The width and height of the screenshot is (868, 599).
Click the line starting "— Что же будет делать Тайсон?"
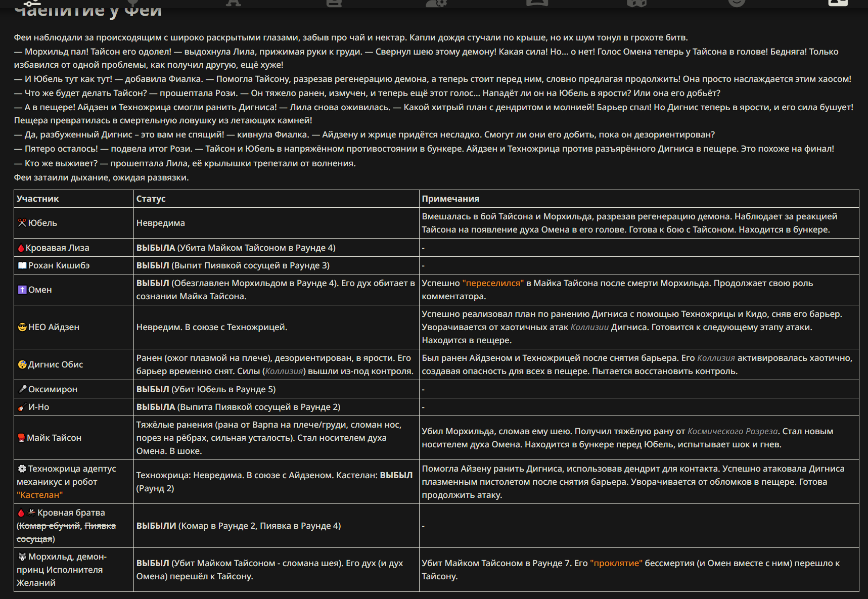tap(367, 93)
